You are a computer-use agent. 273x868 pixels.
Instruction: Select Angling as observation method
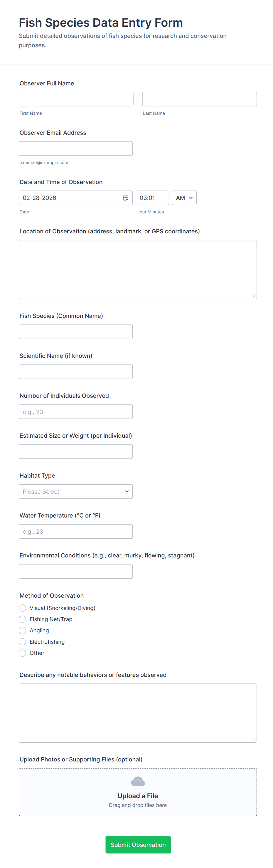(x=23, y=631)
